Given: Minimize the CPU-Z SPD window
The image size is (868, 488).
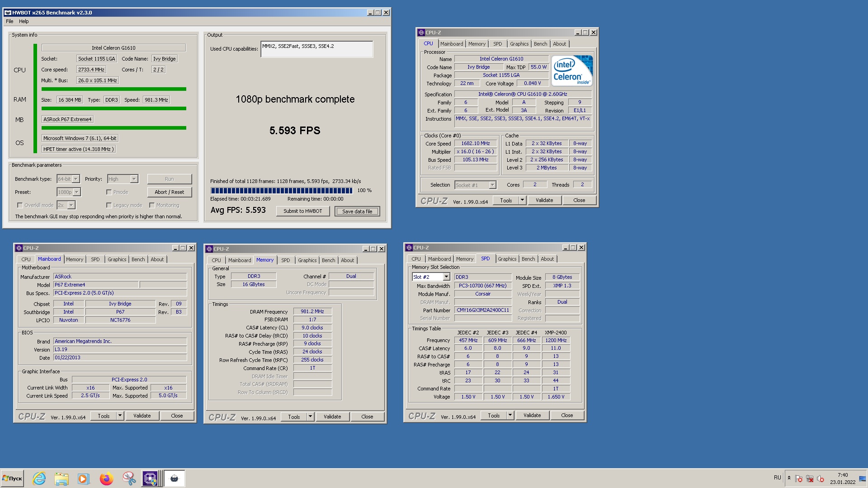Looking at the screenshot, I should pyautogui.click(x=565, y=248).
